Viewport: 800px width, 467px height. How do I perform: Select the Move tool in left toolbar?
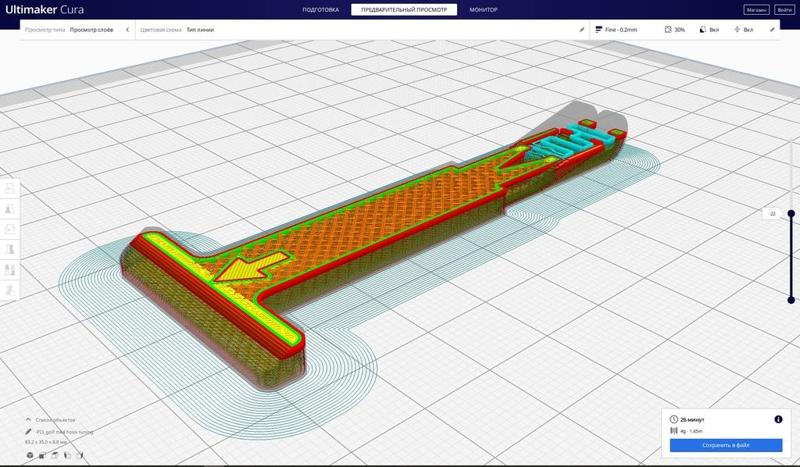pos(10,188)
